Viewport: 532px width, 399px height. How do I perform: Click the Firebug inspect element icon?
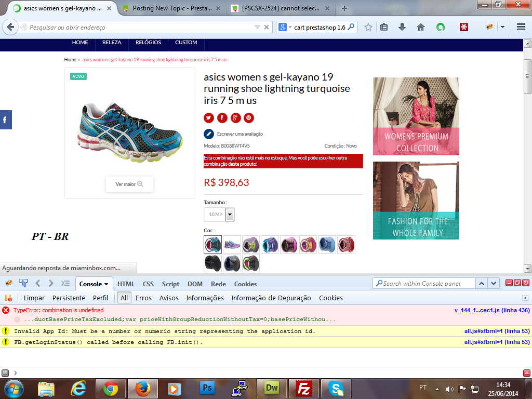pyautogui.click(x=23, y=283)
